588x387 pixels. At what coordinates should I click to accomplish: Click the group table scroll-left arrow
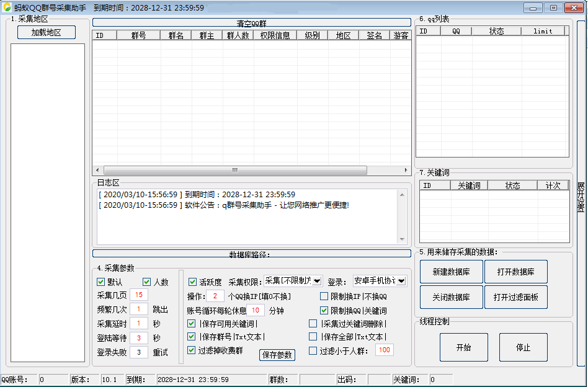point(97,171)
